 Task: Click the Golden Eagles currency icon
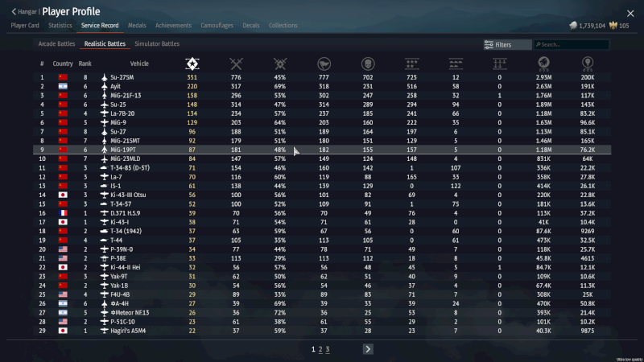613,26
